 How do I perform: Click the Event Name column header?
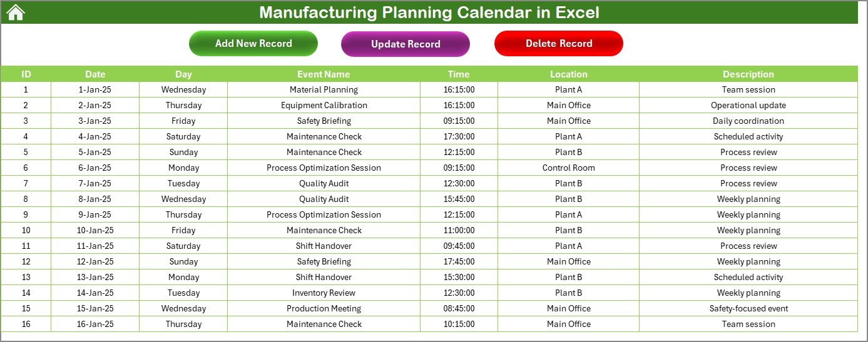pyautogui.click(x=324, y=74)
